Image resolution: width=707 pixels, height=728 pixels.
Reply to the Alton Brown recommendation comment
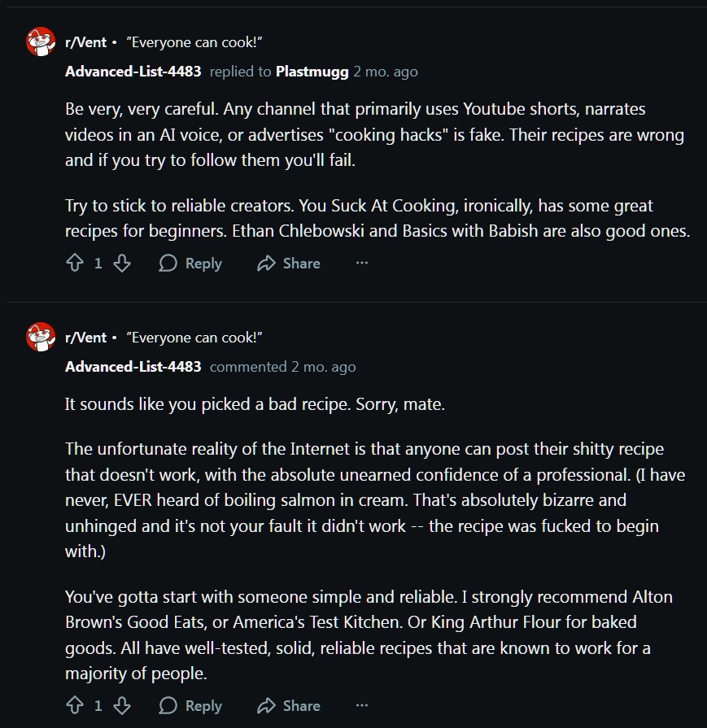[190, 706]
